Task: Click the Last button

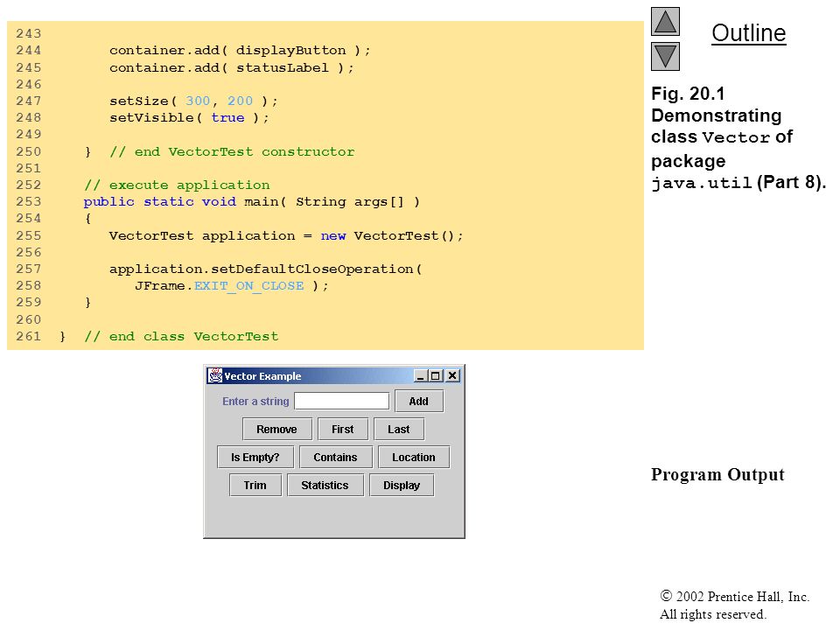Action: pyautogui.click(x=399, y=429)
